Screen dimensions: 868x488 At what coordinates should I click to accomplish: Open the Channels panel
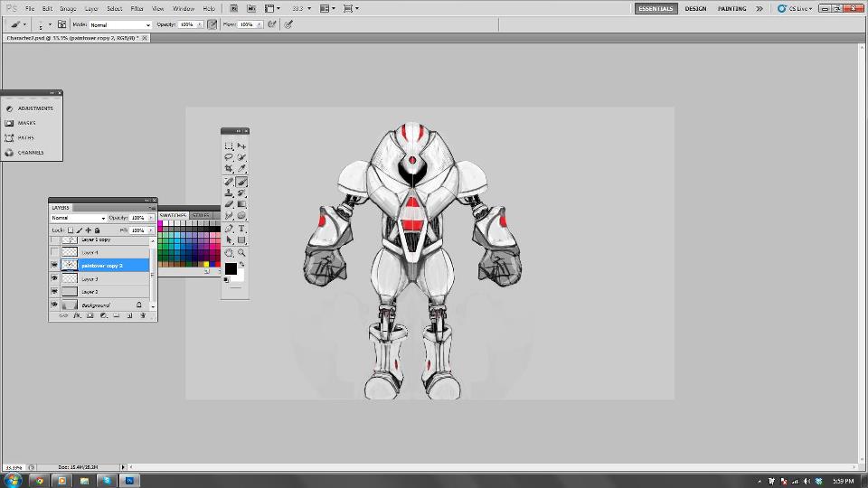(30, 153)
